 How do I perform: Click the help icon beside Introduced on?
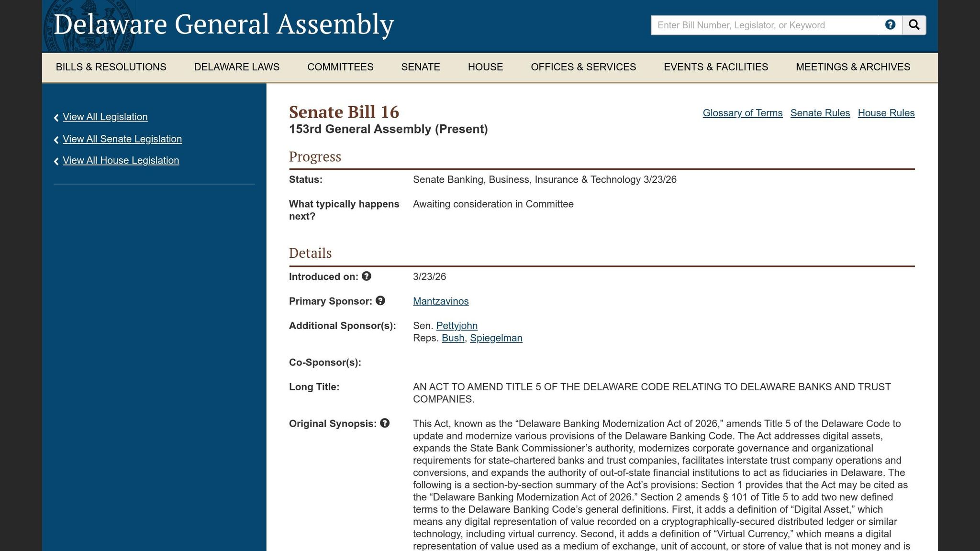point(367,276)
